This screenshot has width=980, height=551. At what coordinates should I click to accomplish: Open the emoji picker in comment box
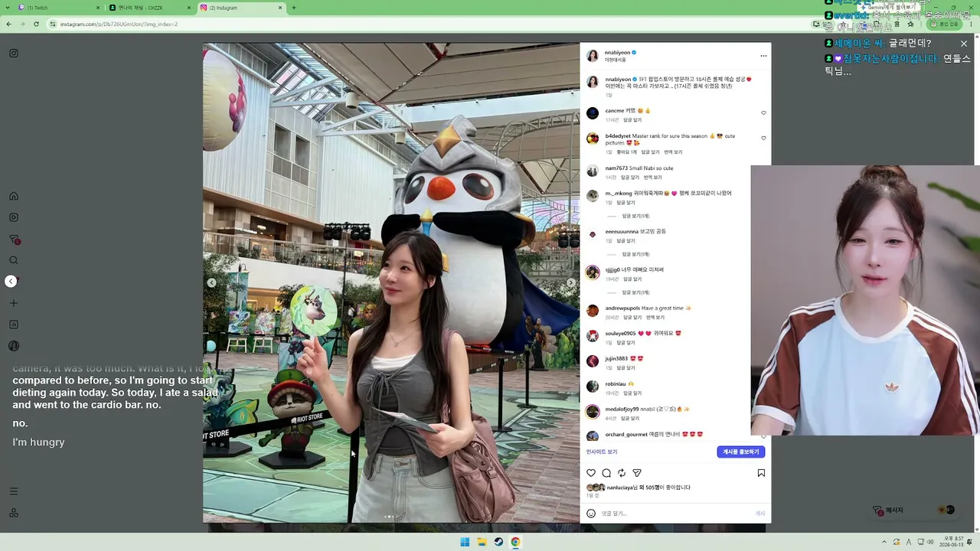[x=591, y=514]
